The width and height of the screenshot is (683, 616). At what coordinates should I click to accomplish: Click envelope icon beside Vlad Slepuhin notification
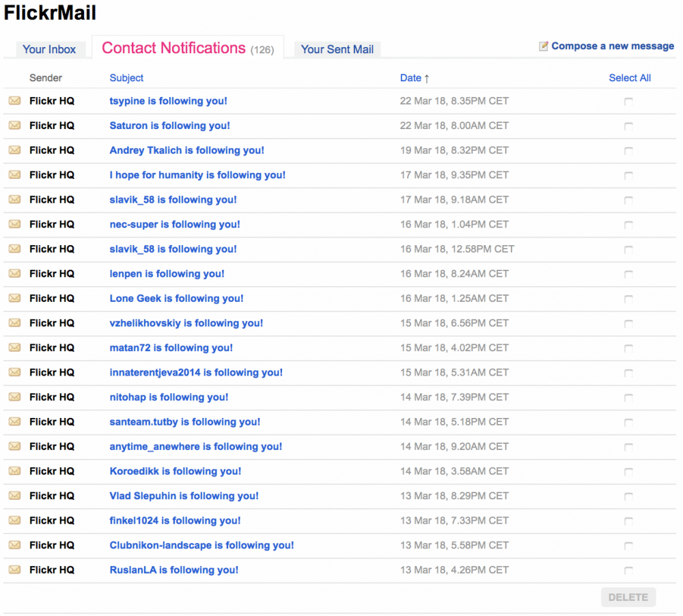coord(14,496)
